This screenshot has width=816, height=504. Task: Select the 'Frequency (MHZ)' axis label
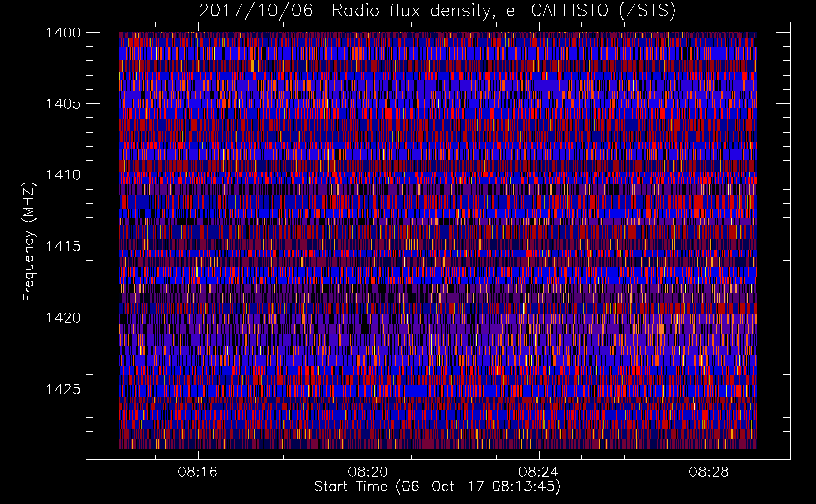coord(29,242)
